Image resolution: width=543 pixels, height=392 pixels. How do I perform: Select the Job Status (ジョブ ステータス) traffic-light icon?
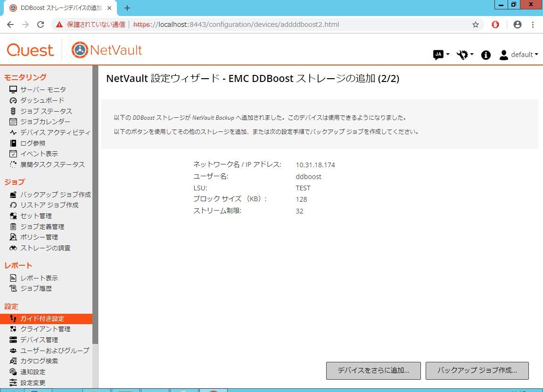(x=13, y=111)
